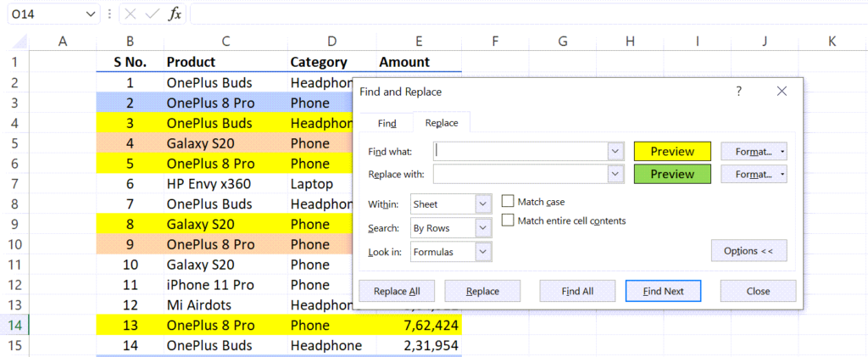This screenshot has height=357, width=868.
Task: Click the 'Laptop' category cell
Action: click(x=320, y=184)
